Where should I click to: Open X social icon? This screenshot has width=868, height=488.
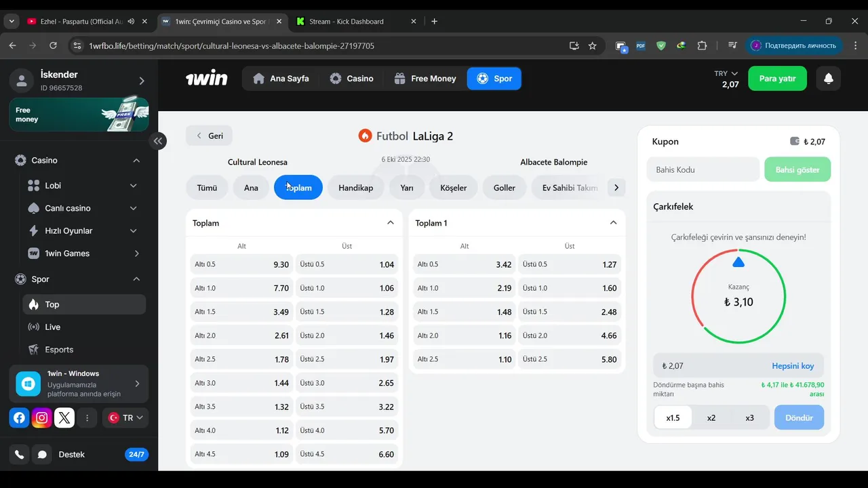tap(64, 418)
